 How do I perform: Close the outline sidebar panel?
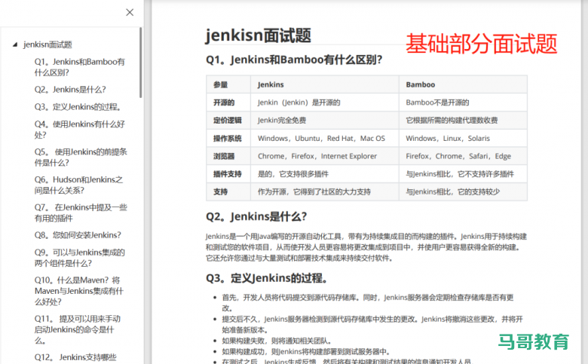130,12
